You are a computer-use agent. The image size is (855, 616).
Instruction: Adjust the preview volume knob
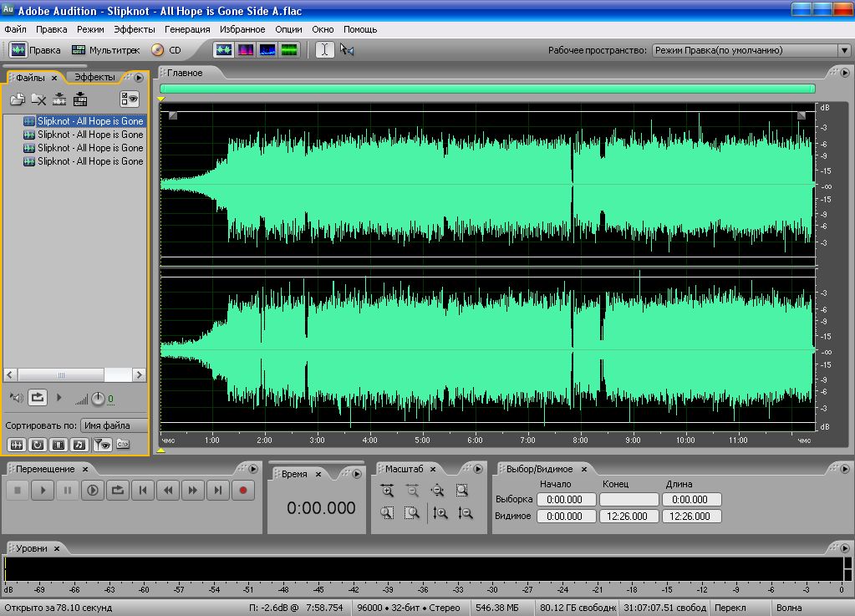(98, 399)
